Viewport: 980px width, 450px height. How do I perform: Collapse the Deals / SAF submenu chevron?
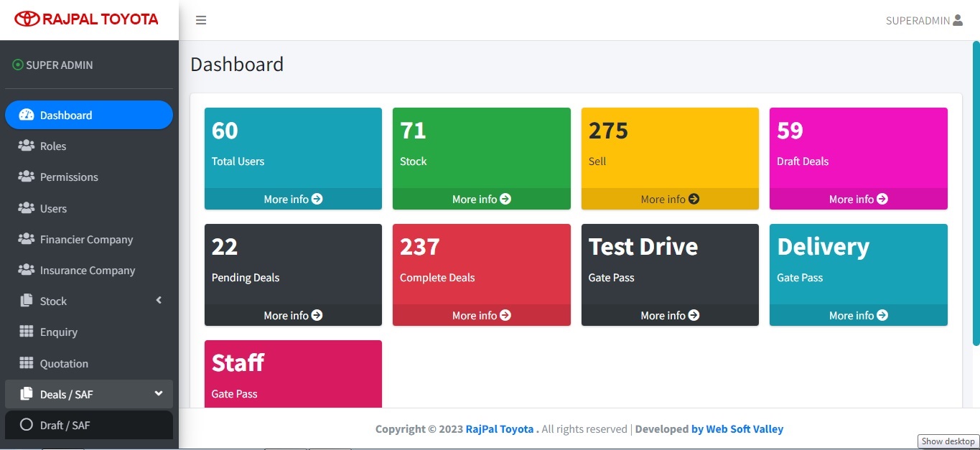[x=159, y=393]
